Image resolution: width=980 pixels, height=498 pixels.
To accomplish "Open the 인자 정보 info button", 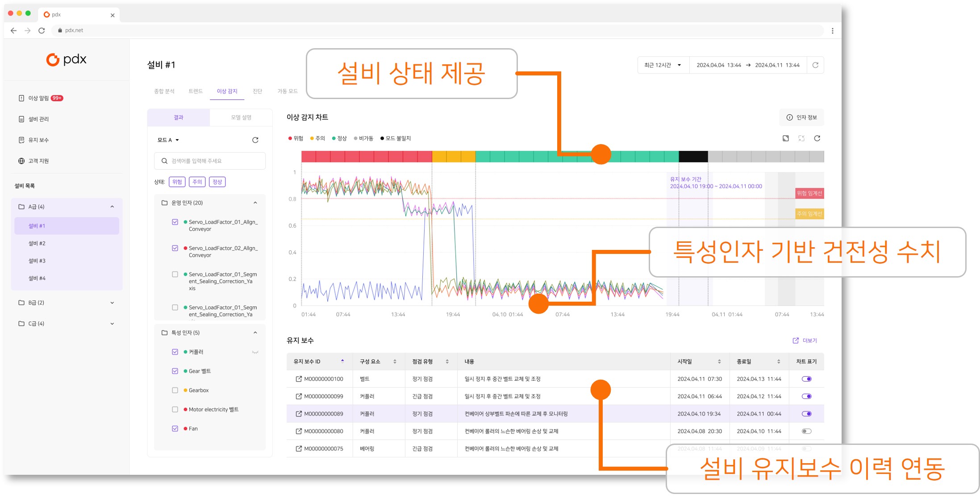I will coord(801,117).
